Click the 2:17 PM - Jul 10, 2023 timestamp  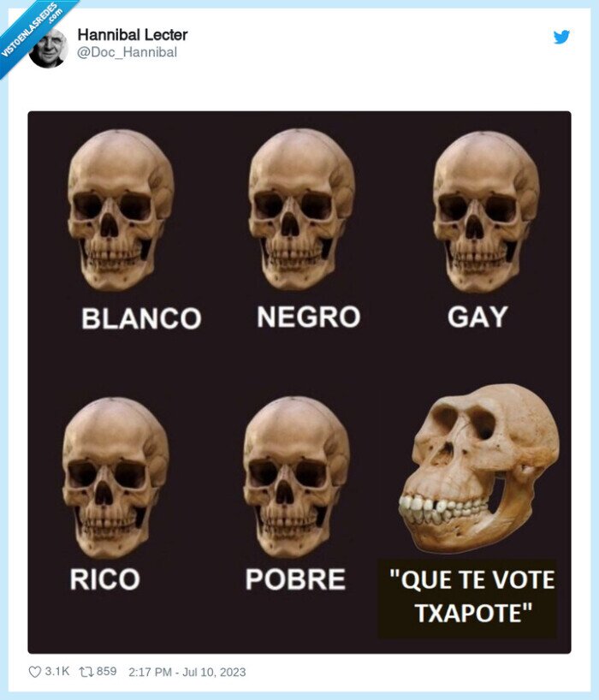click(x=187, y=672)
